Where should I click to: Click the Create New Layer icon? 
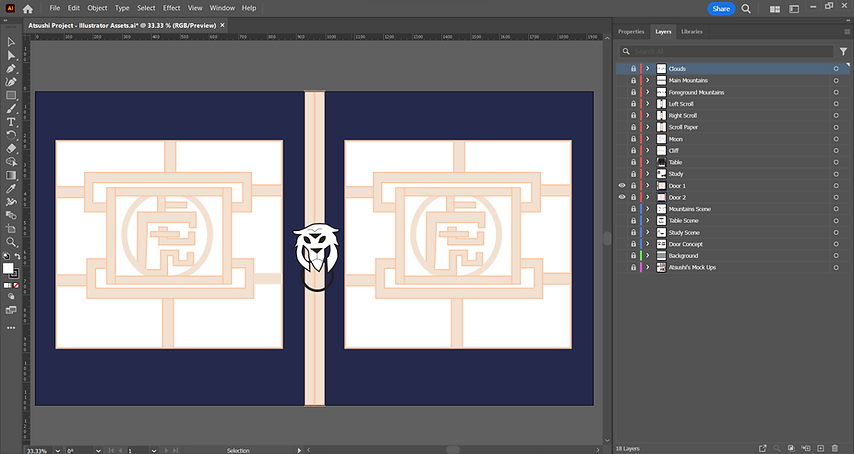point(820,449)
